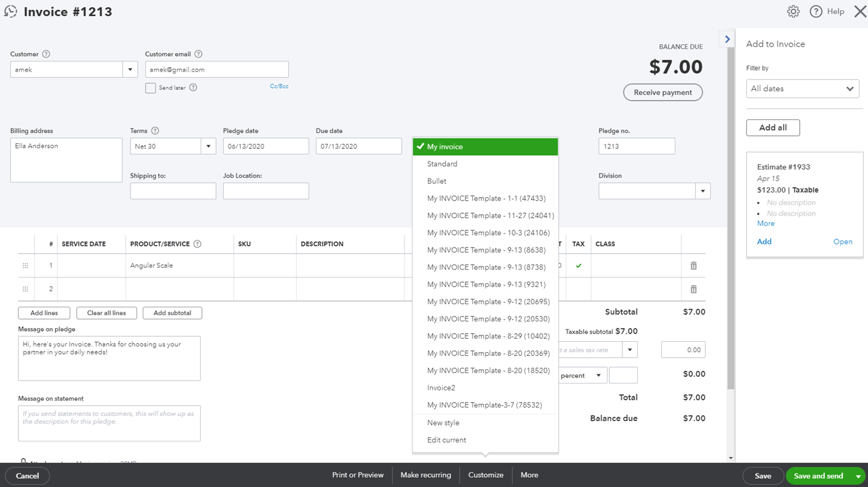
Task: Open the Terms Net 30 dropdown
Action: (208, 146)
